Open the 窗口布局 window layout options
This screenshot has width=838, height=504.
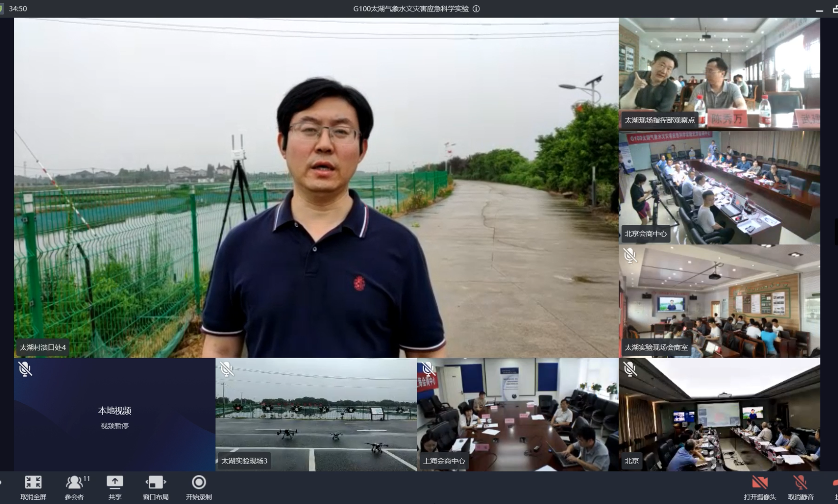click(156, 483)
